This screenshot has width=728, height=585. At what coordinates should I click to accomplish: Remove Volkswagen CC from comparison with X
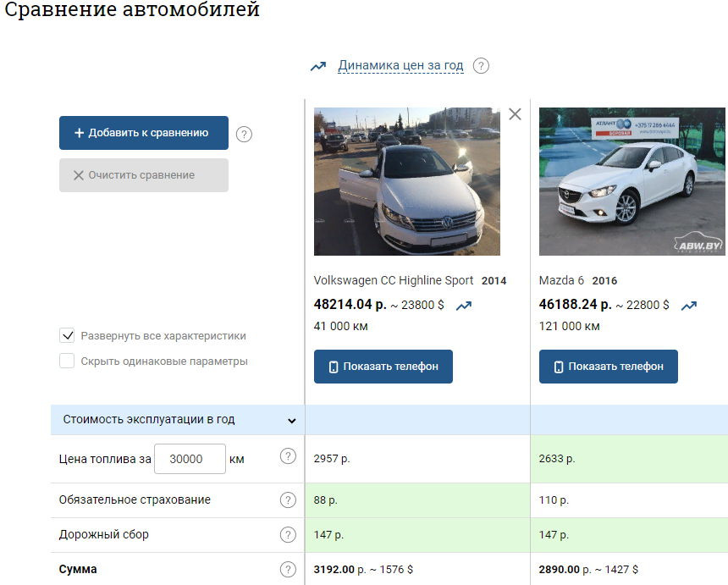point(515,114)
